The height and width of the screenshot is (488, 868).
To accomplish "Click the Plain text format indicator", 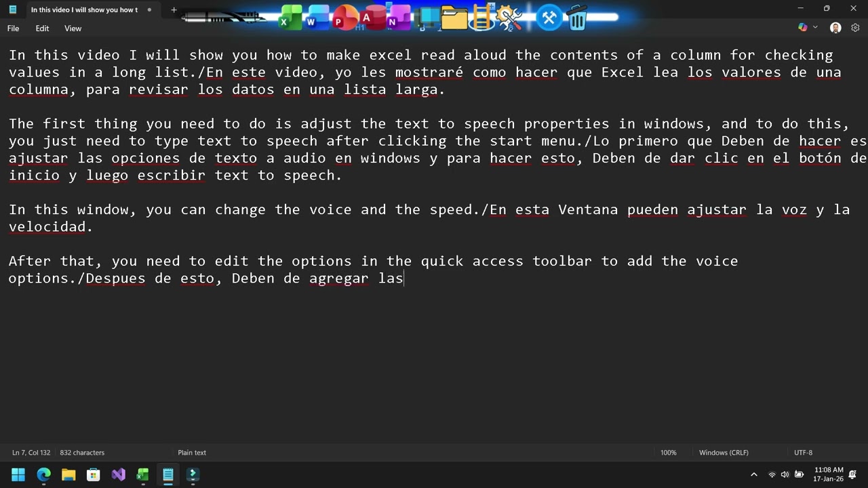I will click(192, 453).
